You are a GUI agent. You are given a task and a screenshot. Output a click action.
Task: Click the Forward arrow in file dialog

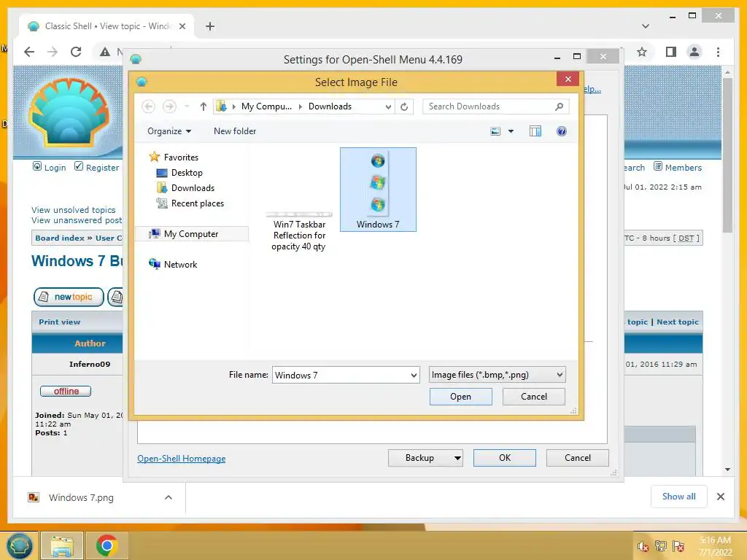pyautogui.click(x=169, y=106)
